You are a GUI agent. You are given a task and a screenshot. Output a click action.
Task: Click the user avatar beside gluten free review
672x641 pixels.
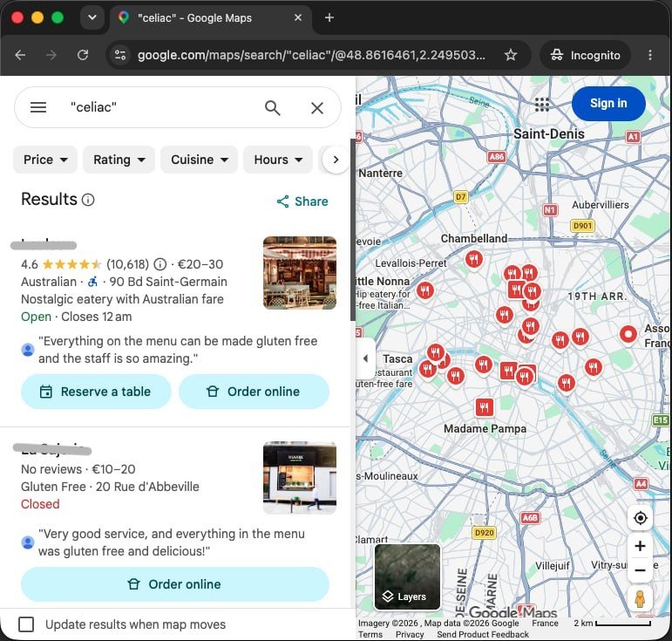pos(28,350)
